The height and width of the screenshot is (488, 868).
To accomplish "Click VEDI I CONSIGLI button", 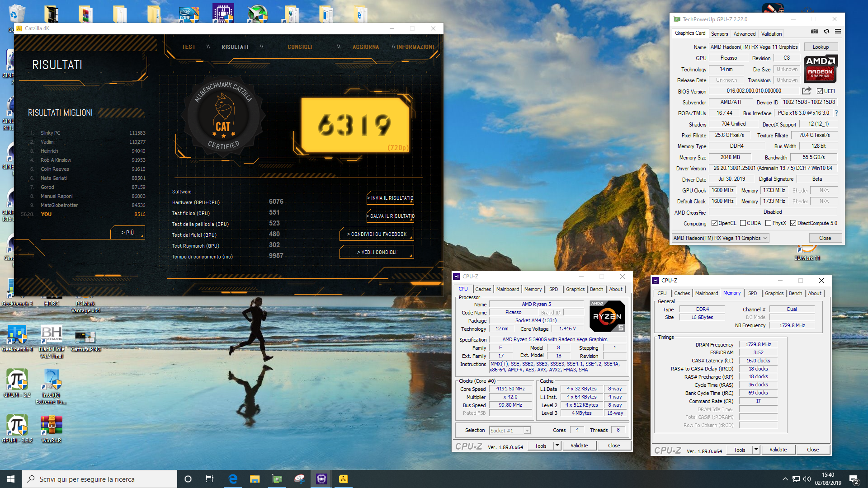I will tap(377, 252).
